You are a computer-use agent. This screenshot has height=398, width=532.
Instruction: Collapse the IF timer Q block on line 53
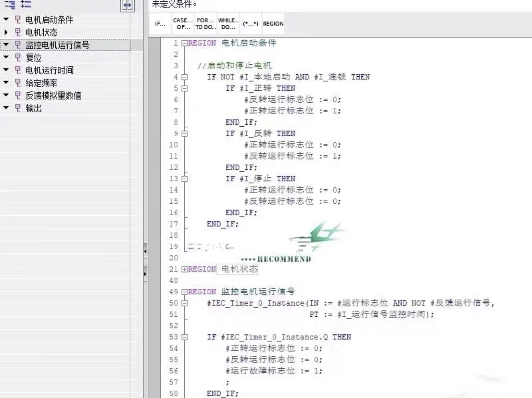(x=184, y=337)
